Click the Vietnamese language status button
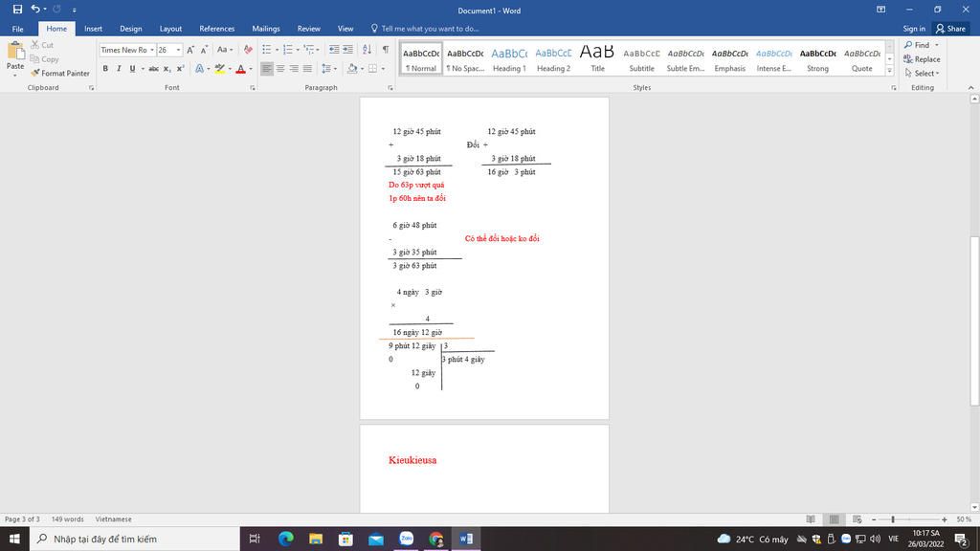The image size is (980, 551). click(x=113, y=519)
